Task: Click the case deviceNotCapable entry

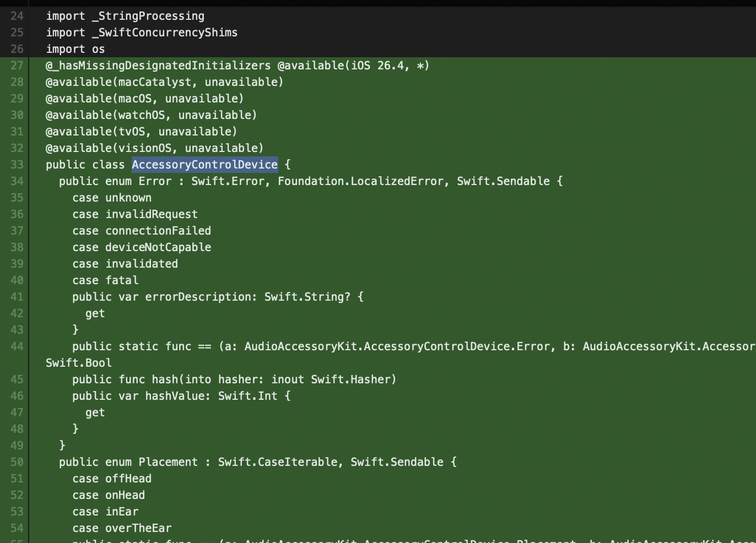Action: (142, 247)
